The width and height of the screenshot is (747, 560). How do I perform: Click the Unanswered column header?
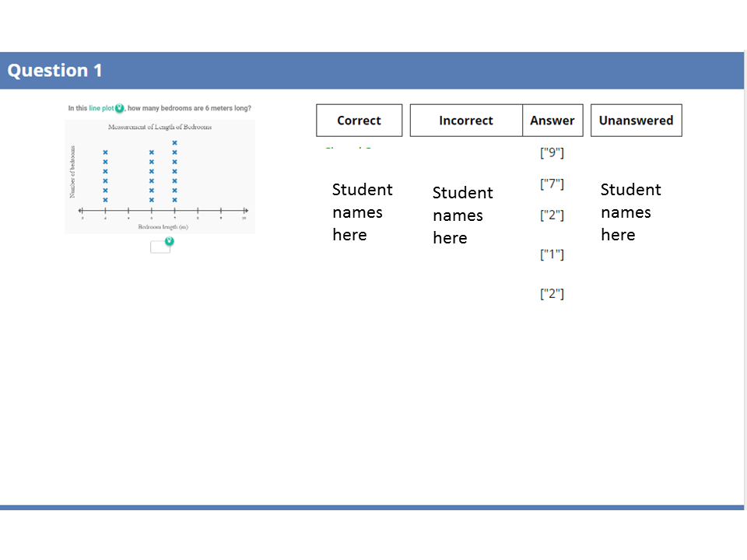point(636,120)
